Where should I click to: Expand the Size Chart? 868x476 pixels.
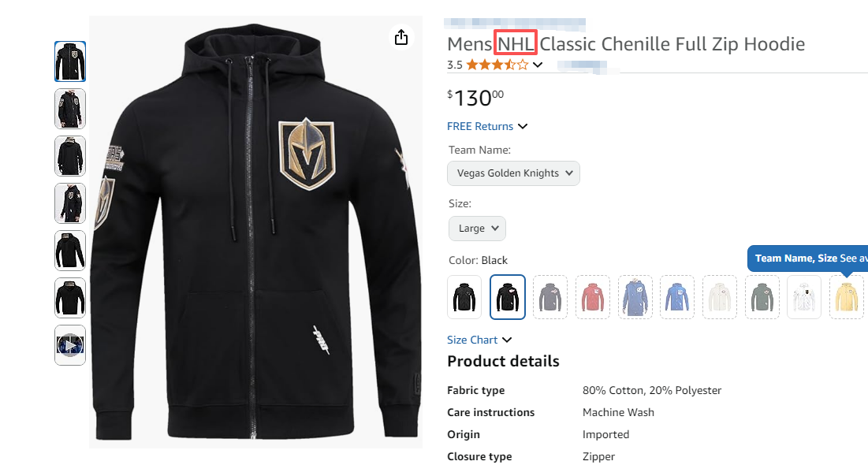tap(507, 340)
